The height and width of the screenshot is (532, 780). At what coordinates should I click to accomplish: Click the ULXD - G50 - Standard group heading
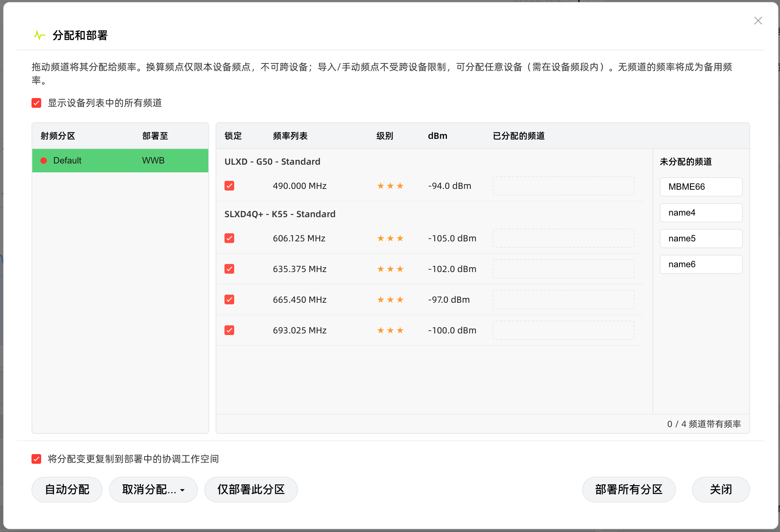click(x=273, y=161)
